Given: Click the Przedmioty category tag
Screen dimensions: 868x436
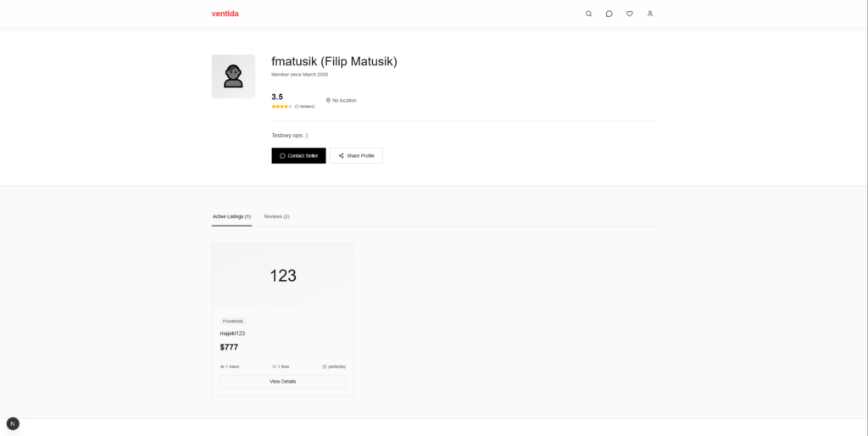Looking at the screenshot, I should coord(233,321).
